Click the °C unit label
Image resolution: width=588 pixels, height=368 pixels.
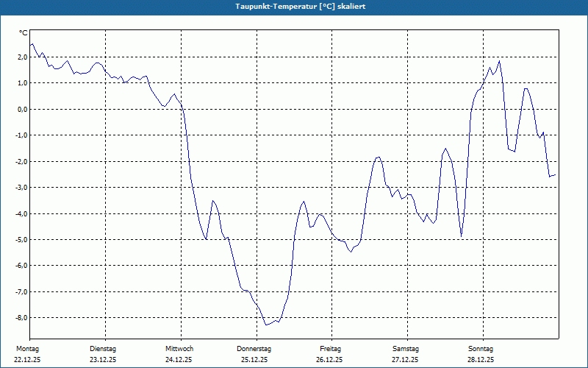click(24, 33)
